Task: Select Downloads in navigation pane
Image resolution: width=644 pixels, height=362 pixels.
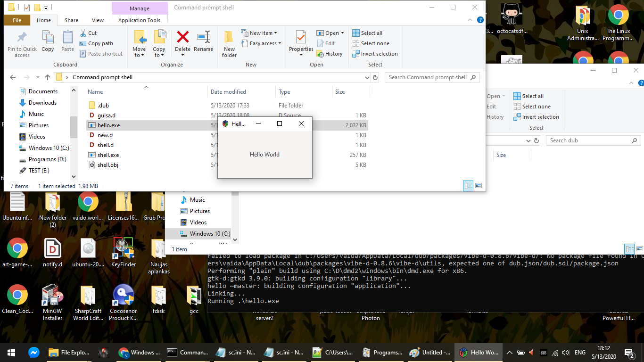Action: tap(42, 103)
